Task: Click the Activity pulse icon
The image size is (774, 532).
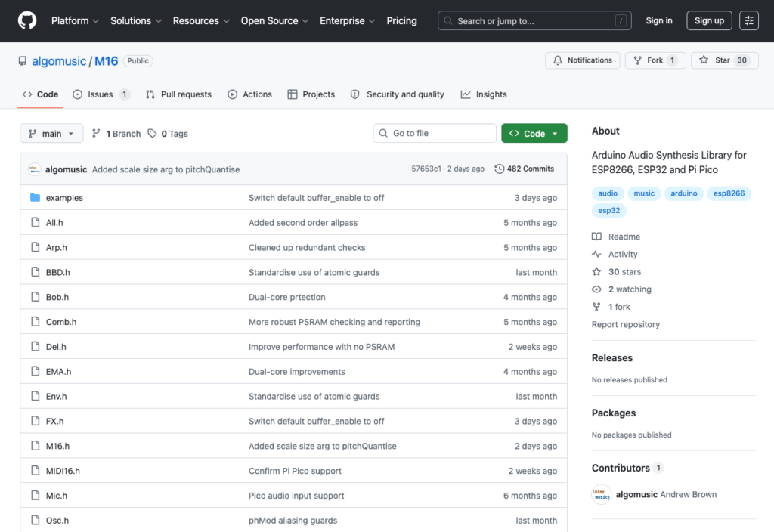Action: [x=597, y=254]
